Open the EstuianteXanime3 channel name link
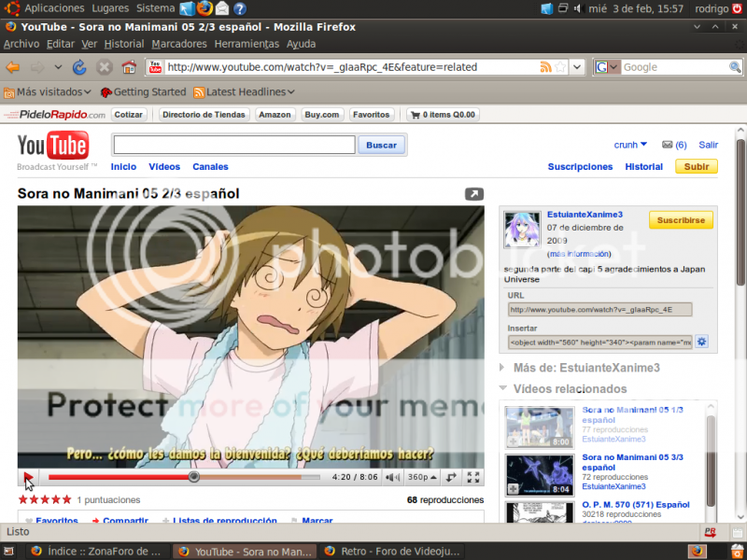Viewport: 747px width, 560px height. [x=585, y=215]
